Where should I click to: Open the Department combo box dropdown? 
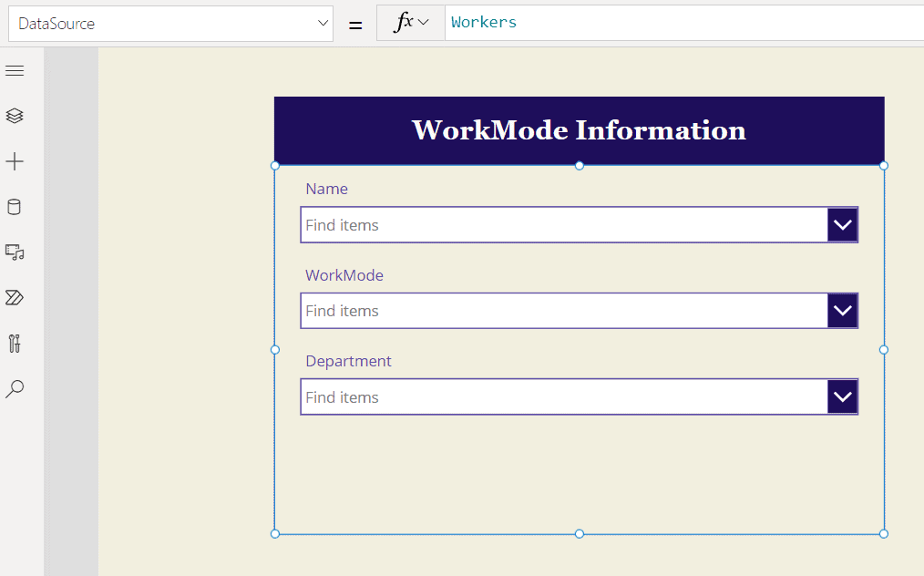842,396
